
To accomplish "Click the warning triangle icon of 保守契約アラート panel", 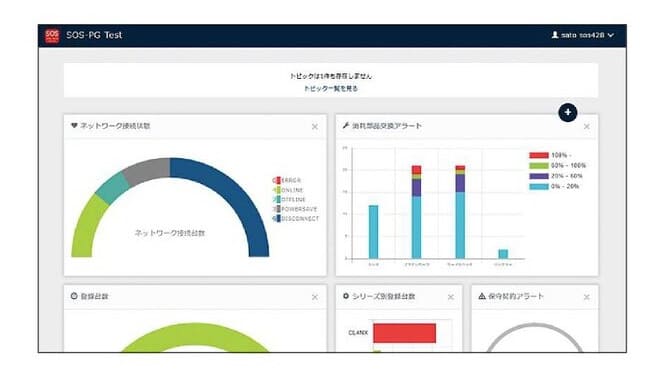I will [482, 296].
